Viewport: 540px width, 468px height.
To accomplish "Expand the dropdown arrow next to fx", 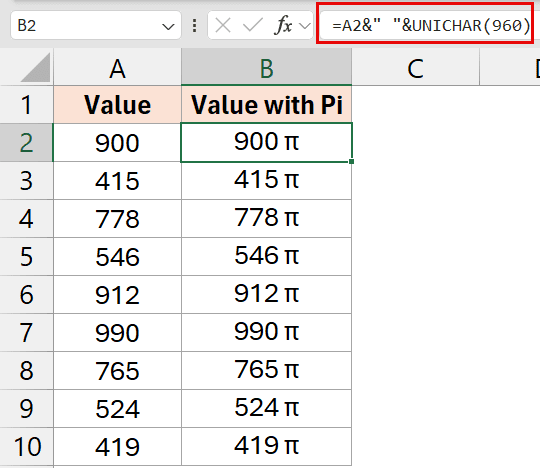I will pos(305,25).
